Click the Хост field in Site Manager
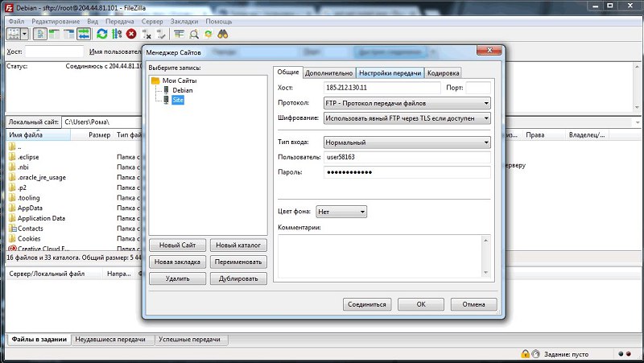This screenshot has width=644, height=363. [x=382, y=88]
